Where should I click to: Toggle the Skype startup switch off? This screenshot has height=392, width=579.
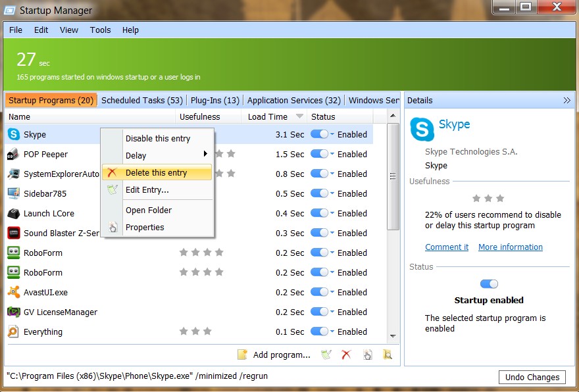[319, 134]
